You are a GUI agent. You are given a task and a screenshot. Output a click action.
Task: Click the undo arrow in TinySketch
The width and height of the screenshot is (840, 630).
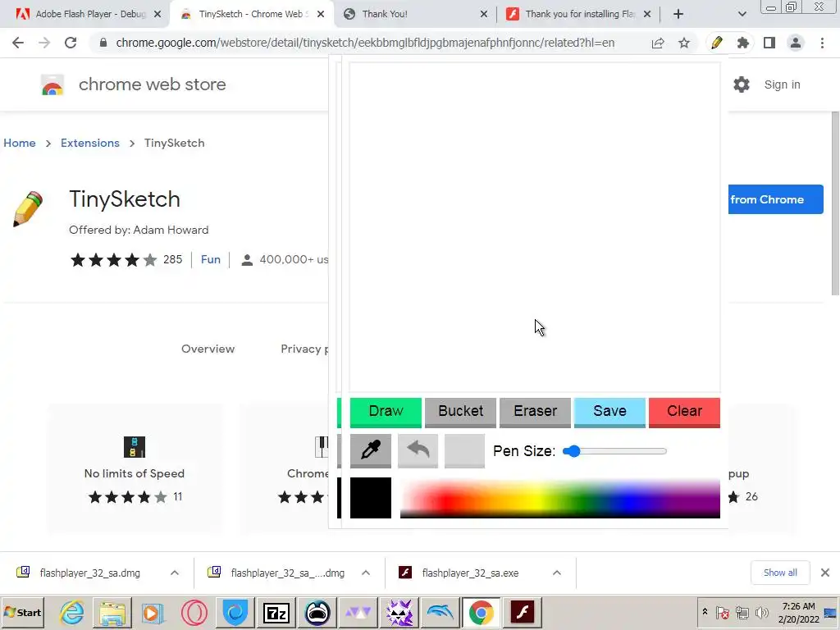(418, 450)
